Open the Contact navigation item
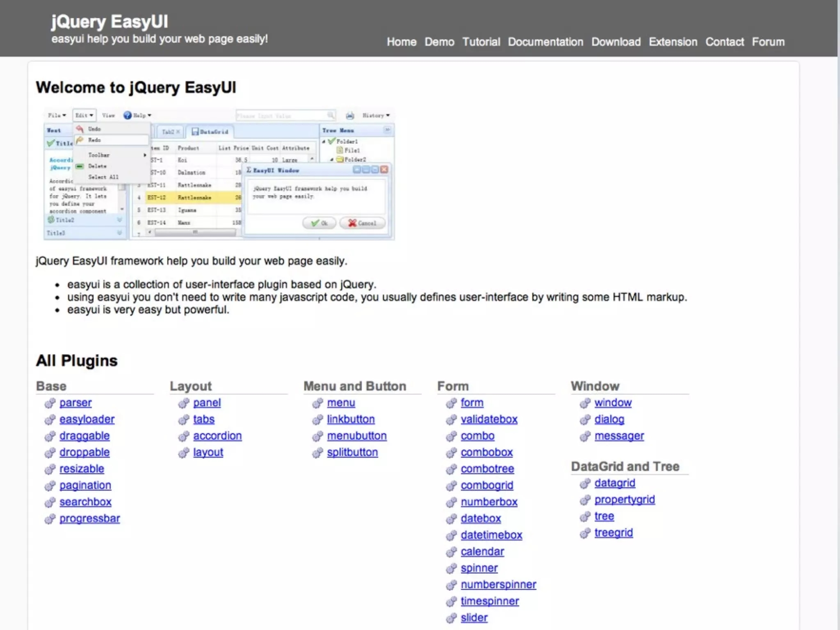The height and width of the screenshot is (630, 840). [x=724, y=42]
